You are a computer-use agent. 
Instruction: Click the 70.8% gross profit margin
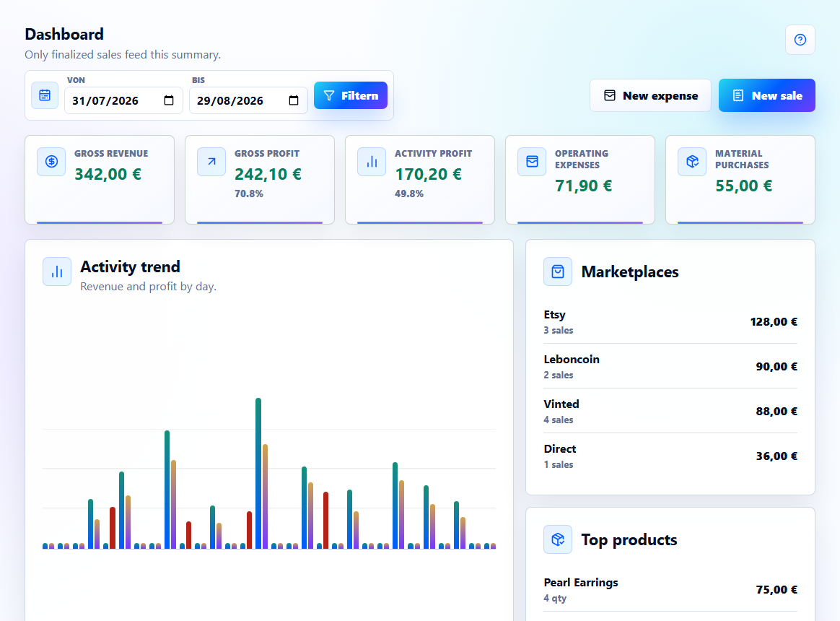pyautogui.click(x=248, y=194)
